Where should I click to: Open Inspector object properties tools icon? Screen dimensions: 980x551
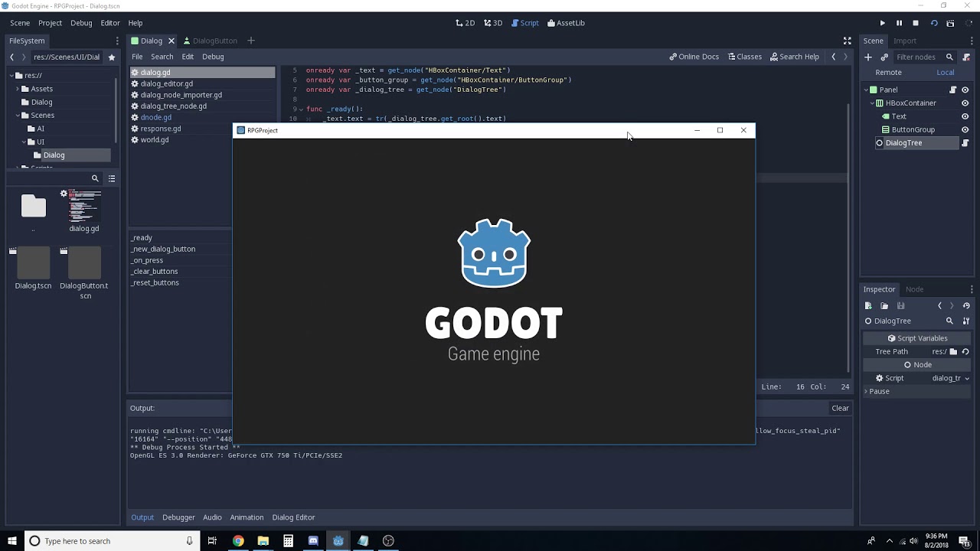(x=966, y=321)
